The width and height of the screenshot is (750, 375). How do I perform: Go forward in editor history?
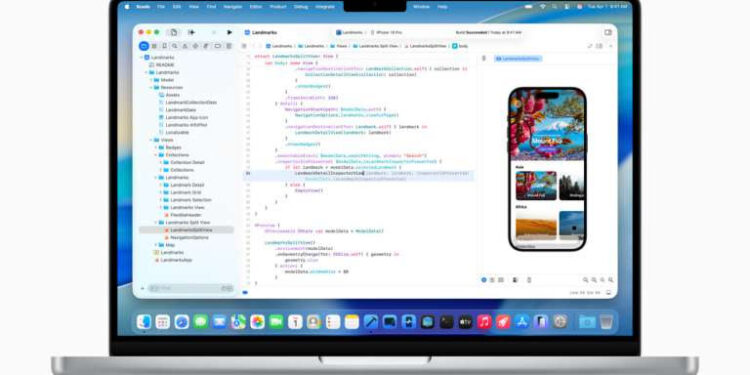pos(261,46)
